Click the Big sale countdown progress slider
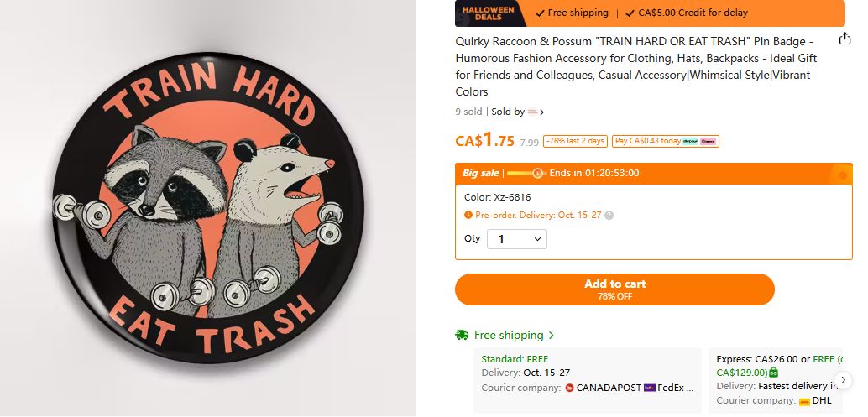868x417 pixels. pos(526,173)
